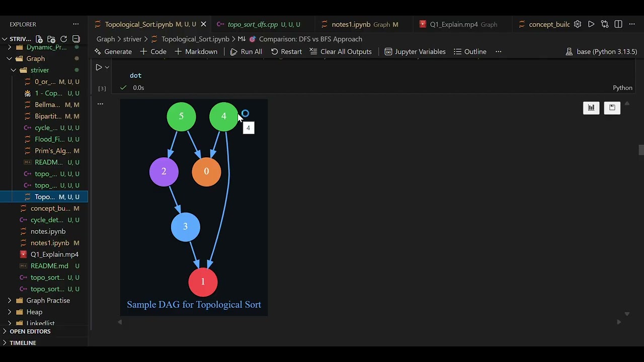Click the New Folder icon in Explorer header

pyautogui.click(x=51, y=39)
